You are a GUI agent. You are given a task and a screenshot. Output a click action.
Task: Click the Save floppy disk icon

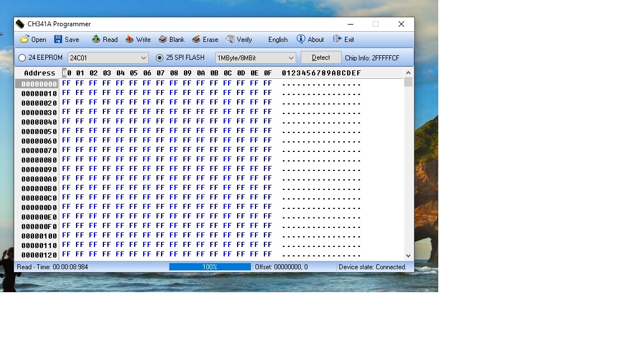click(58, 40)
